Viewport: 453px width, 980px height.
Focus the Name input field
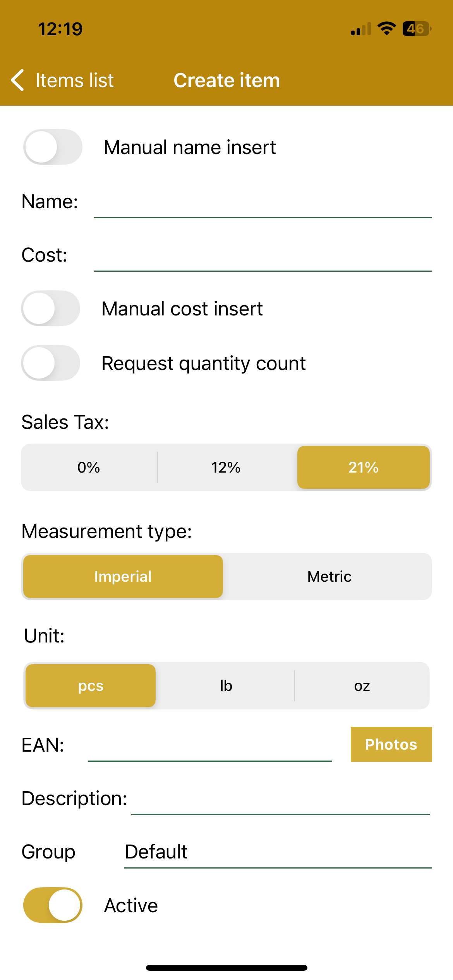click(263, 202)
